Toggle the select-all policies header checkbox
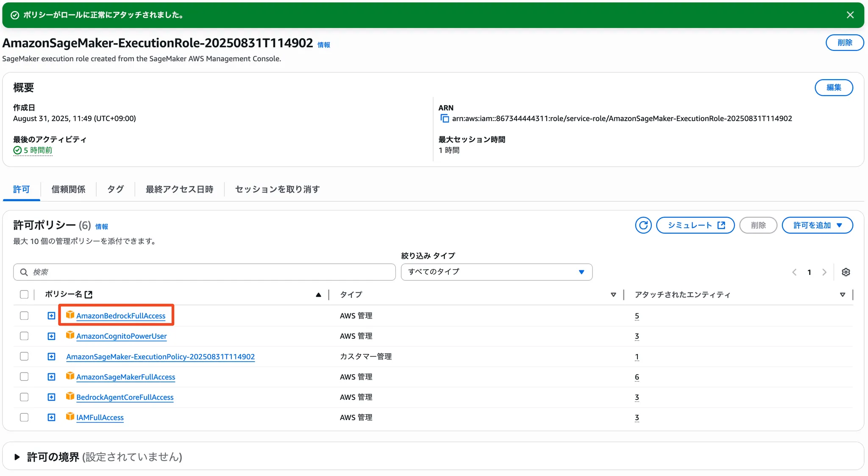The height and width of the screenshot is (476, 868). (24, 294)
